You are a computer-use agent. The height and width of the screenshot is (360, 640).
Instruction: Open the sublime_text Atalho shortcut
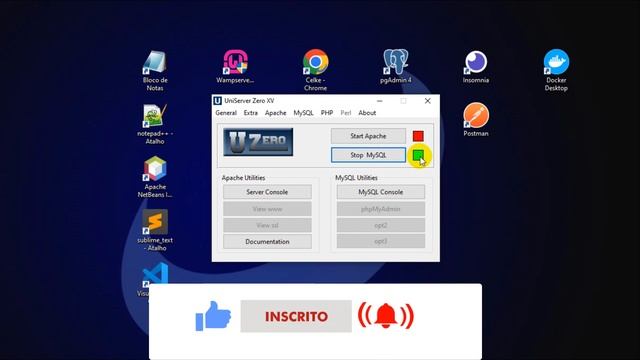(x=155, y=230)
